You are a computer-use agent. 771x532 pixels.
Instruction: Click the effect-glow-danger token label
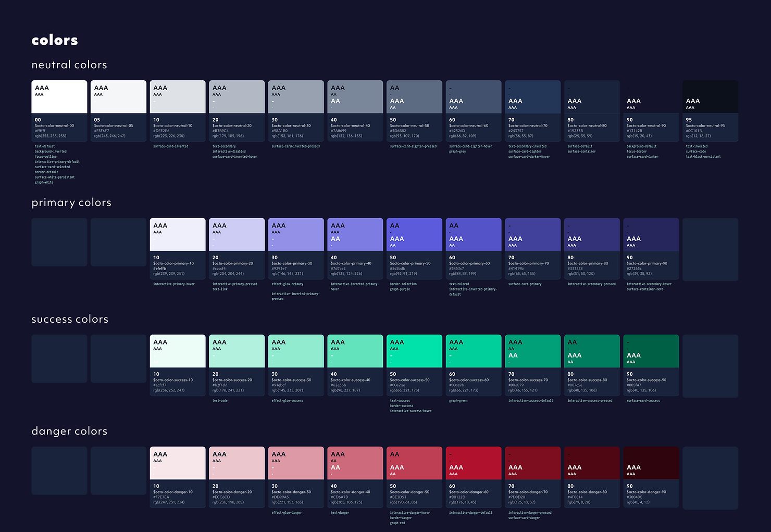click(x=288, y=512)
